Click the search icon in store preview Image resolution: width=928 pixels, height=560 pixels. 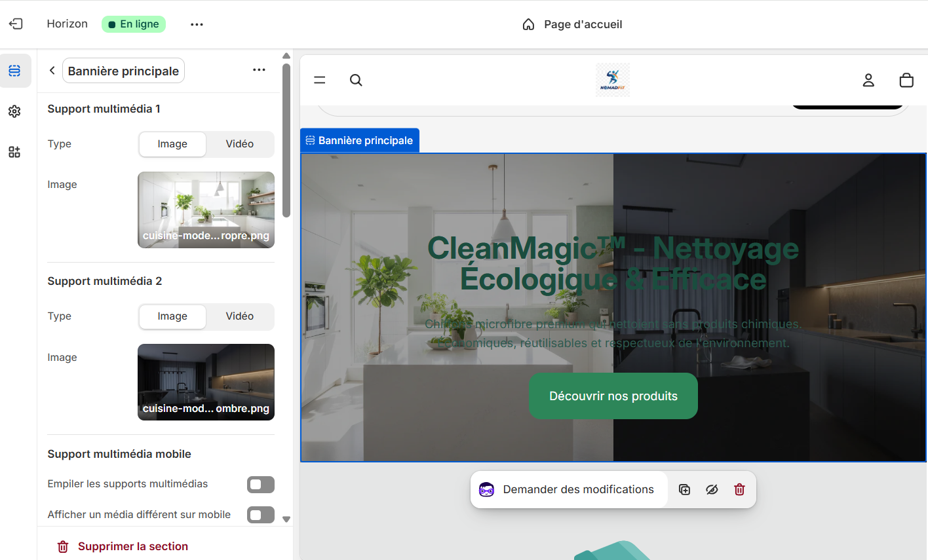click(356, 80)
